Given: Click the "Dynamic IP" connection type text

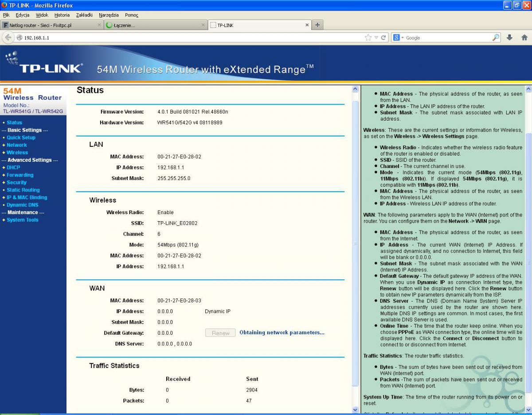Looking at the screenshot, I should (x=218, y=311).
